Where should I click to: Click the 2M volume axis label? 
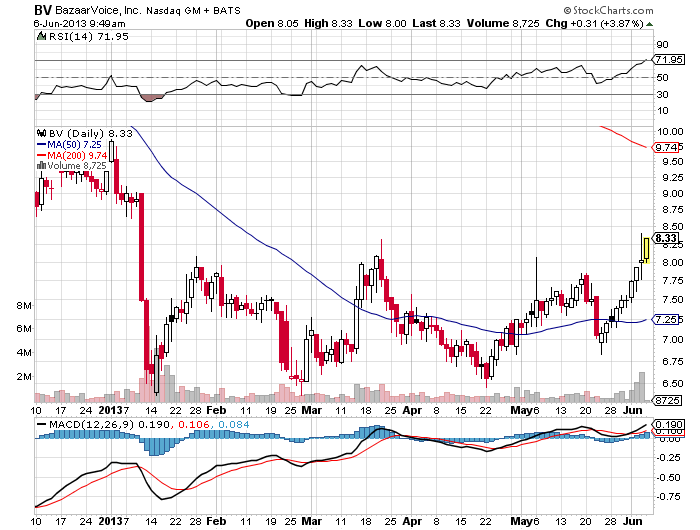click(24, 376)
